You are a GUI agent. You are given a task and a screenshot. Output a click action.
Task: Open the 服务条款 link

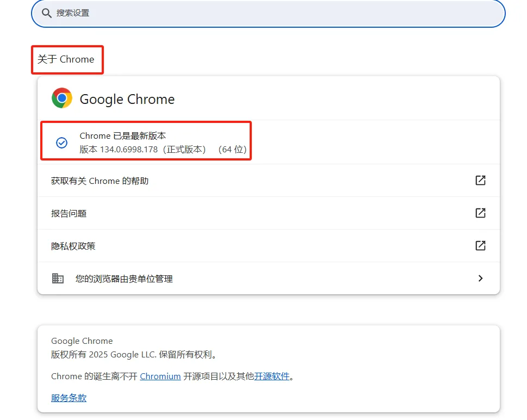69,398
